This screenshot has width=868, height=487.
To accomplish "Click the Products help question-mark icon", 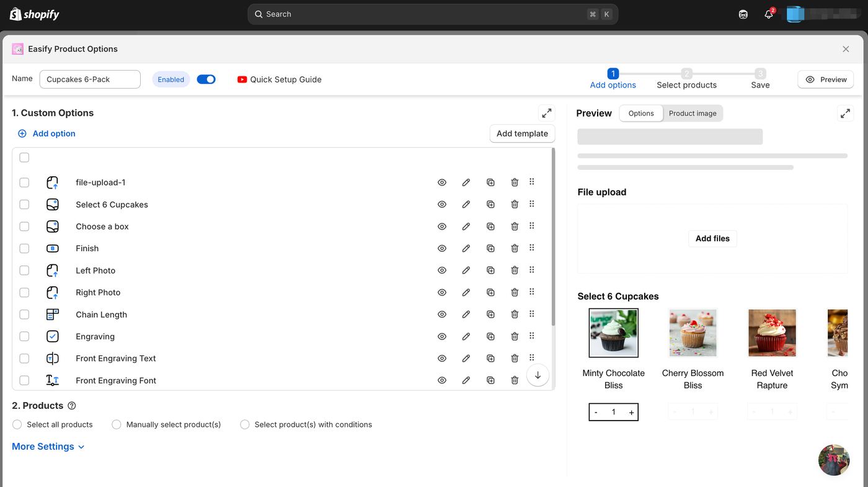I will pos(71,406).
